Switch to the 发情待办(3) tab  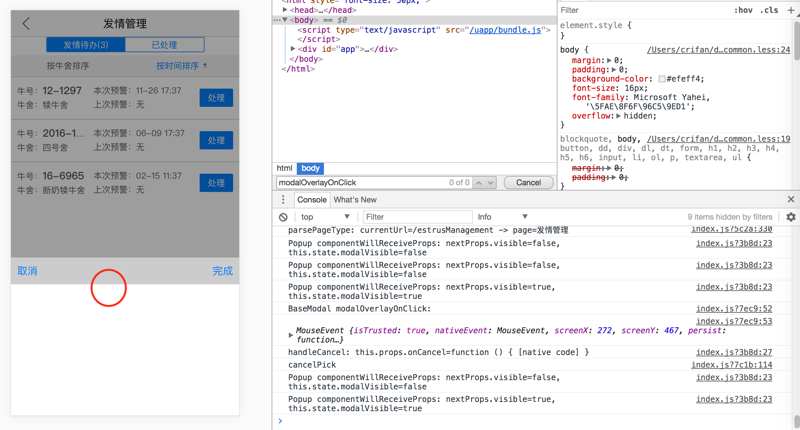click(x=86, y=45)
